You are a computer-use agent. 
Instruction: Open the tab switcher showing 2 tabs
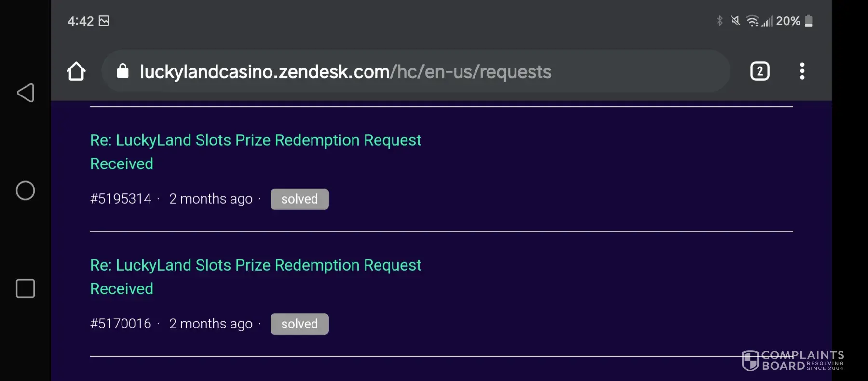coord(759,71)
